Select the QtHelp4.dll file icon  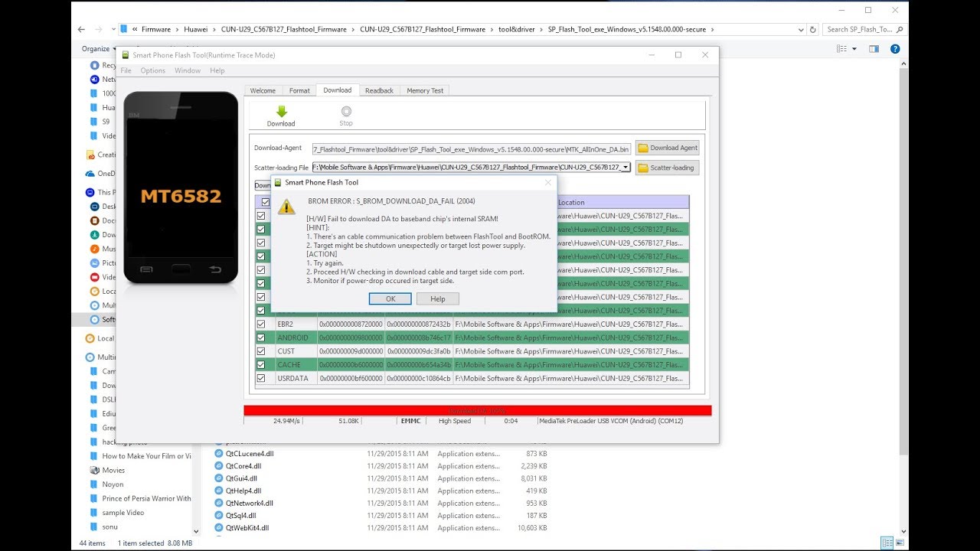(219, 491)
